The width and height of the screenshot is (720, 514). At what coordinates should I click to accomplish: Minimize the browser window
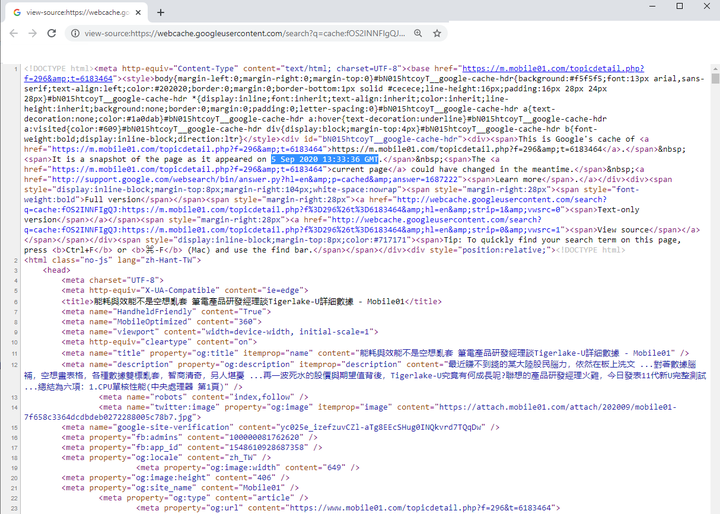tap(652, 6)
